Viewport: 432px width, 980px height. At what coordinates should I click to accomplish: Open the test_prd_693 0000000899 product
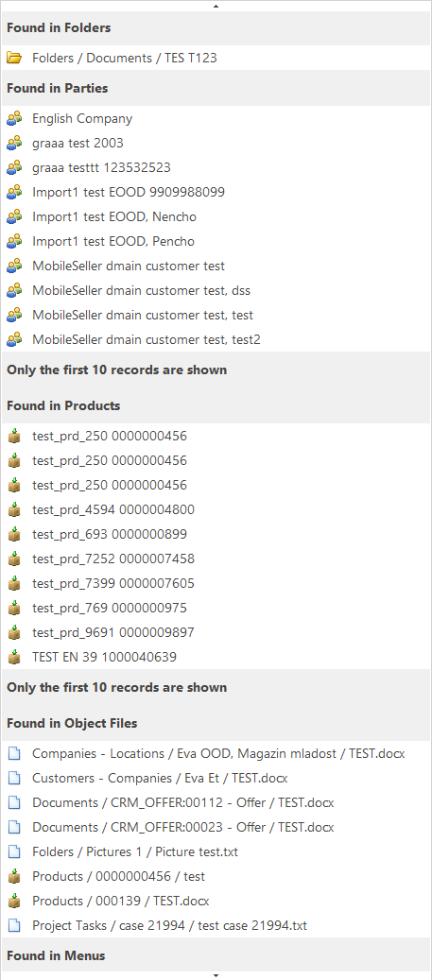tap(216, 534)
